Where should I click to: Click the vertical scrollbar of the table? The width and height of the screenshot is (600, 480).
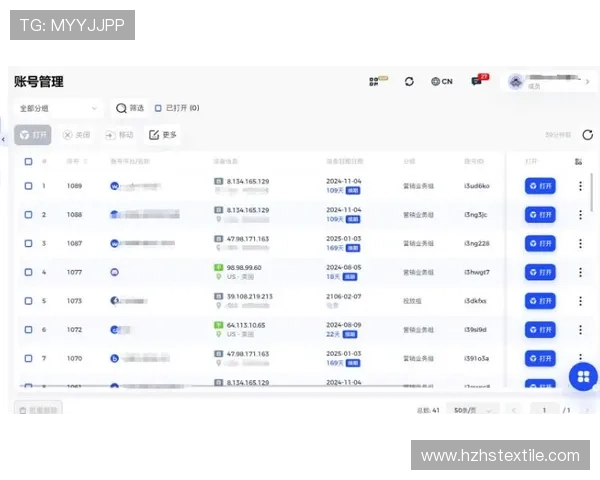tap(592, 192)
